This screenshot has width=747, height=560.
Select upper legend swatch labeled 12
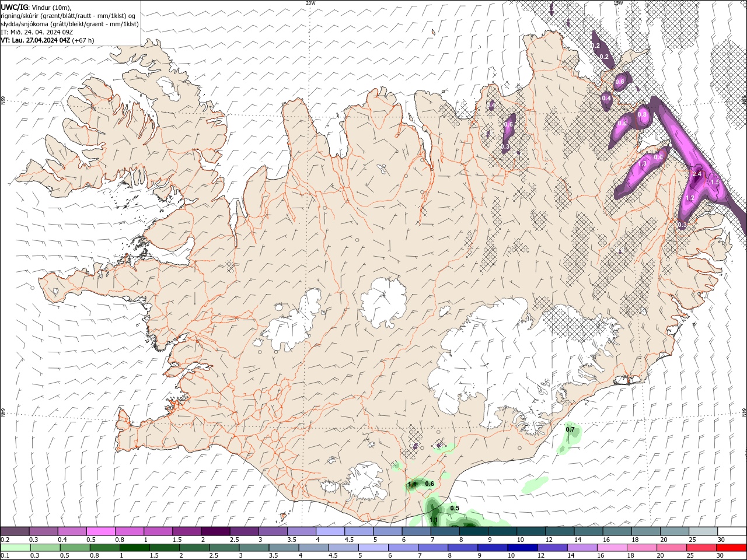pos(560,531)
